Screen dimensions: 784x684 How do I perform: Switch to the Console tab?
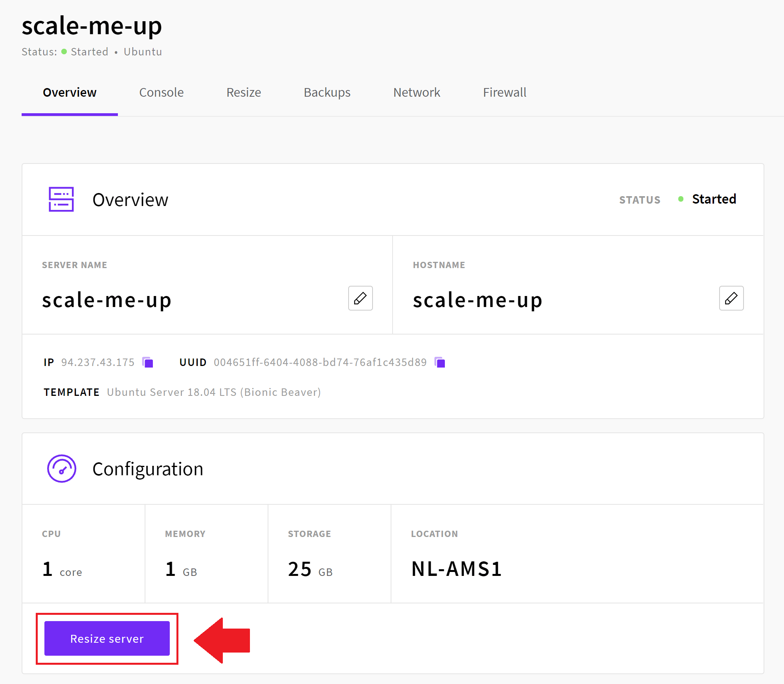(x=162, y=92)
